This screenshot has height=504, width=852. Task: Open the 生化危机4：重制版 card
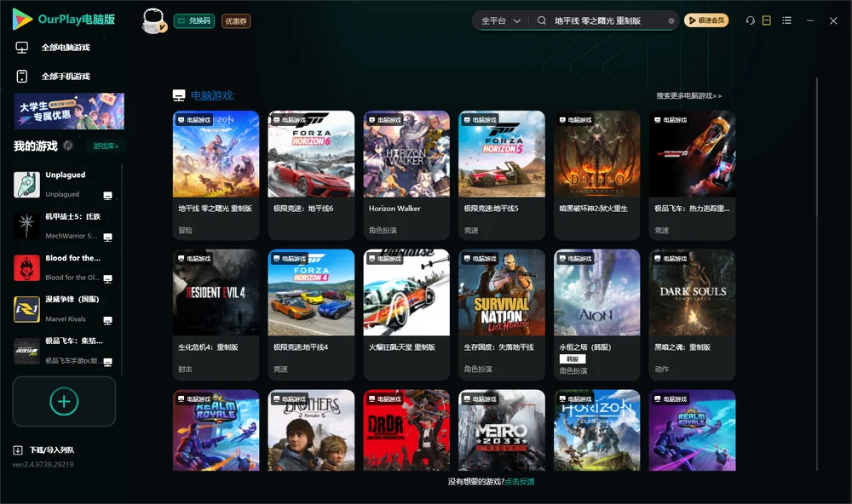[216, 314]
